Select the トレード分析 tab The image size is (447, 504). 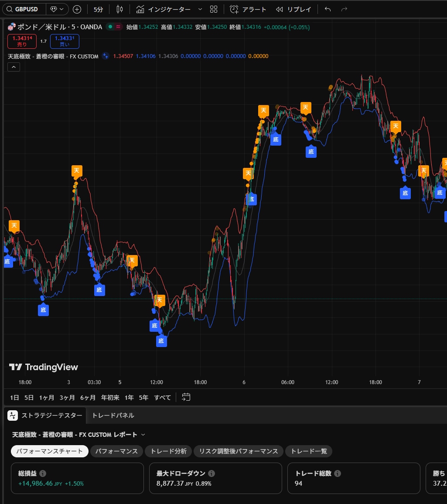click(168, 451)
